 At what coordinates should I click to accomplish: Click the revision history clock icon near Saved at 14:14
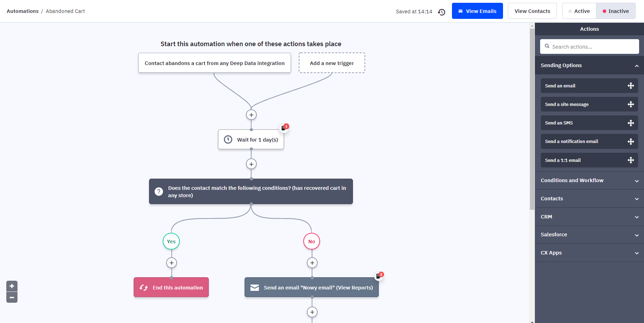click(x=441, y=12)
